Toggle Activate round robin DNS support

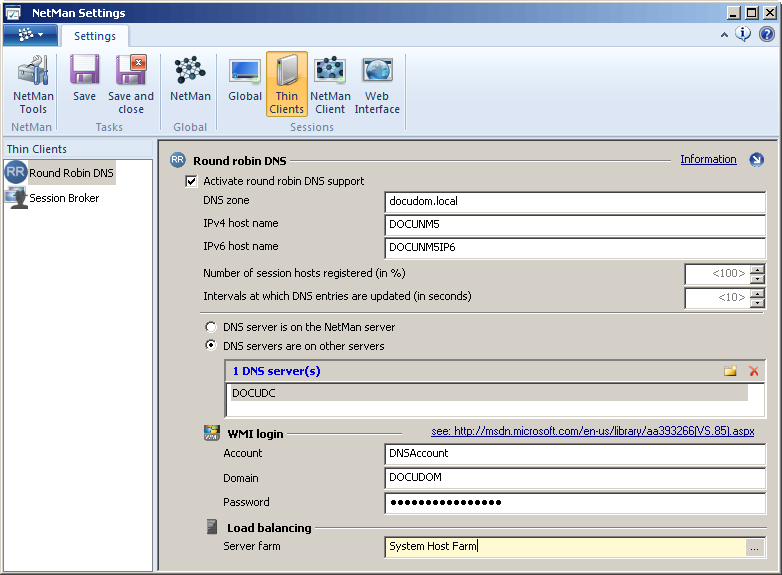tap(191, 181)
